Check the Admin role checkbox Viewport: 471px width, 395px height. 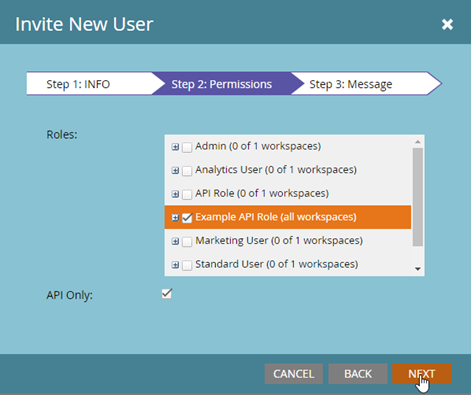pos(187,147)
